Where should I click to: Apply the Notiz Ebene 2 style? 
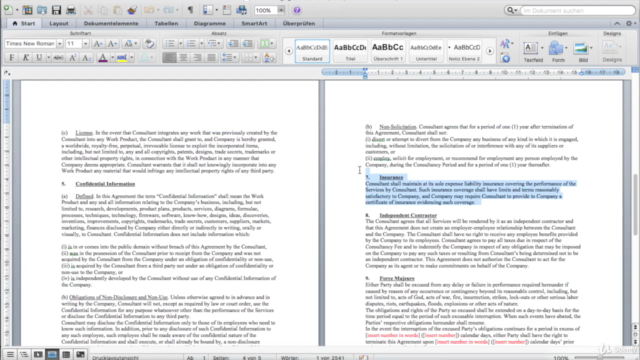pyautogui.click(x=464, y=51)
